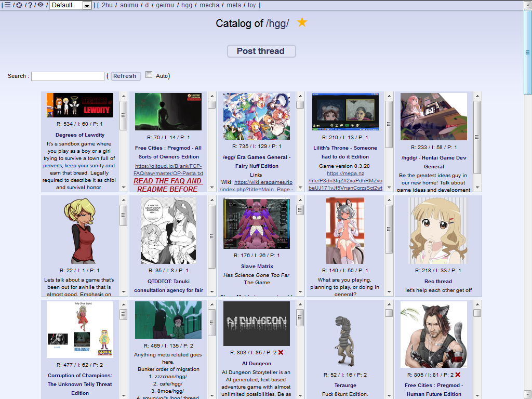The height and width of the screenshot is (399, 532).
Task: Click the main page vertical scrollbar thumb
Action: point(527,52)
